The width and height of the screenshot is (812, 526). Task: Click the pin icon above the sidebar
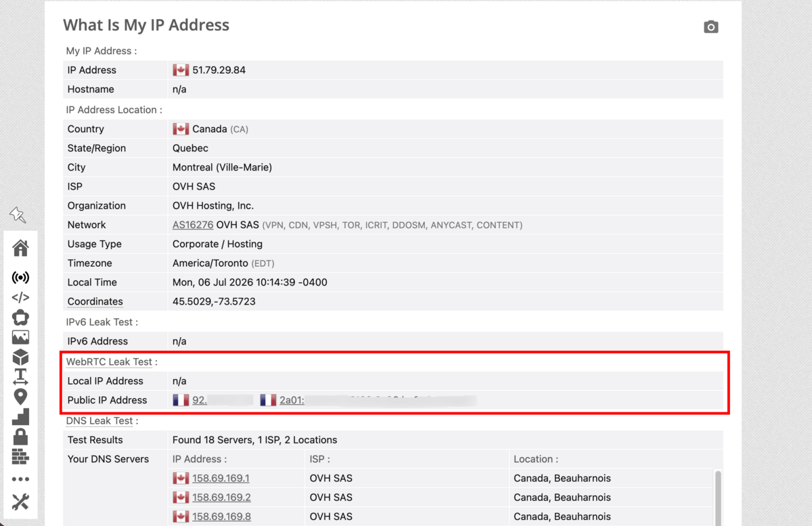click(18, 215)
